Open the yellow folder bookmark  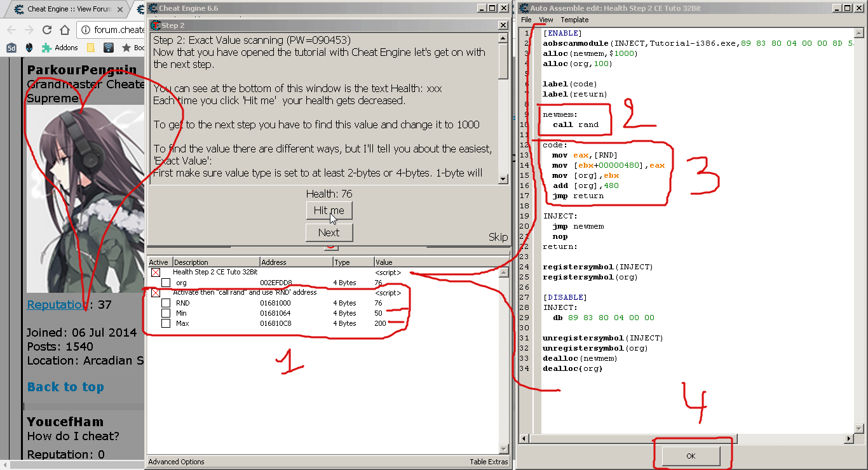(91, 48)
